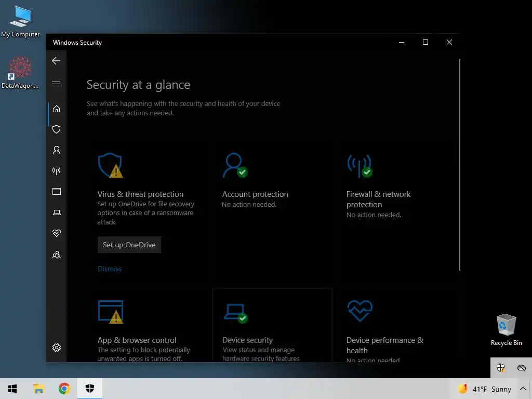Click 'No action needed.' under Firewall & network protection
Image resolution: width=532 pixels, height=399 pixels.
coord(374,215)
